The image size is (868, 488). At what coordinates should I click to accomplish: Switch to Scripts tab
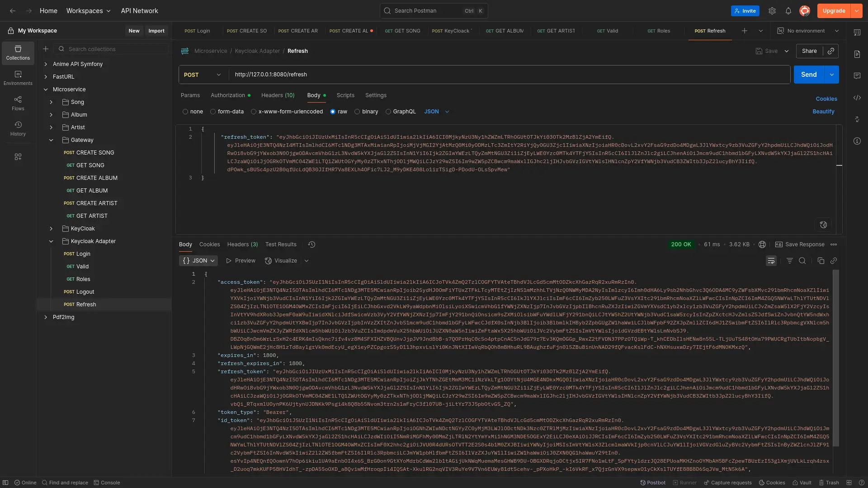point(345,95)
